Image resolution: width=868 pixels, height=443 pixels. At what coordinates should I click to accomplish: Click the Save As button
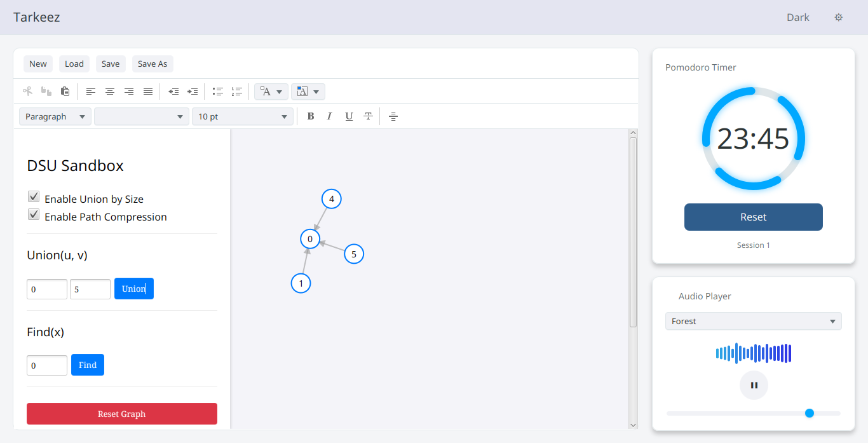pos(153,64)
